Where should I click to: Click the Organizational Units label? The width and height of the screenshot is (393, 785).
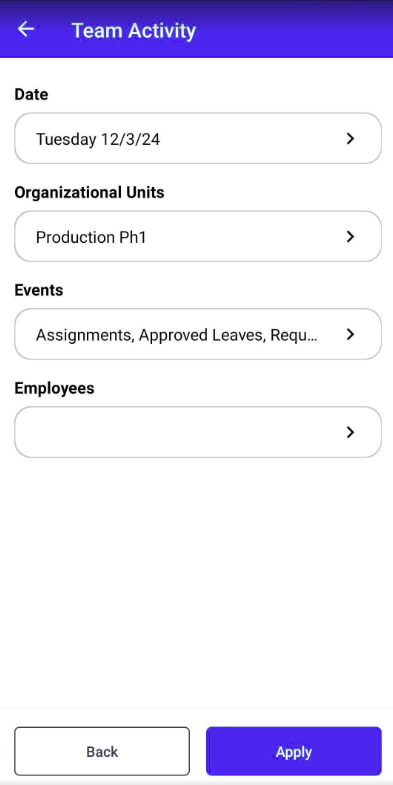coord(90,192)
